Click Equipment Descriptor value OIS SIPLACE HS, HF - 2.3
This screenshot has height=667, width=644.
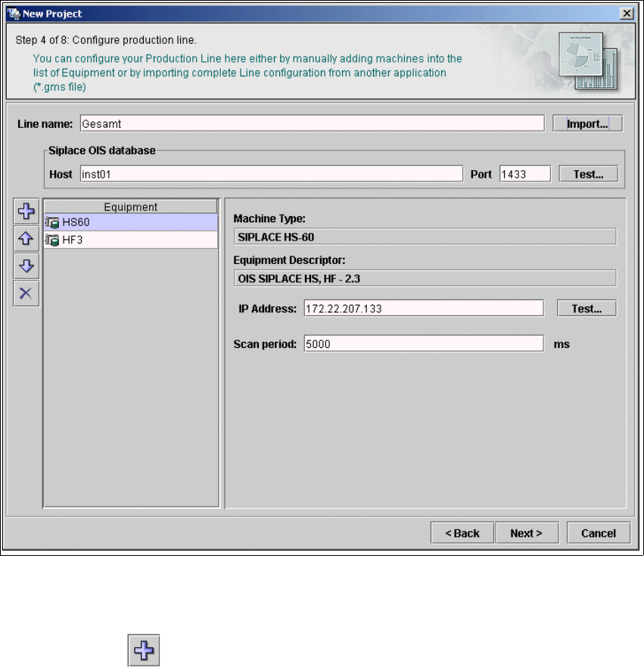coord(425,278)
